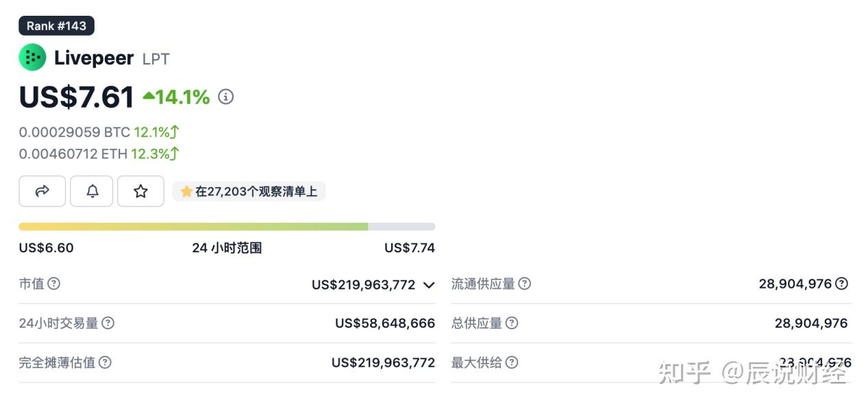Click the question mark beside 24小时交易量

pos(109,322)
